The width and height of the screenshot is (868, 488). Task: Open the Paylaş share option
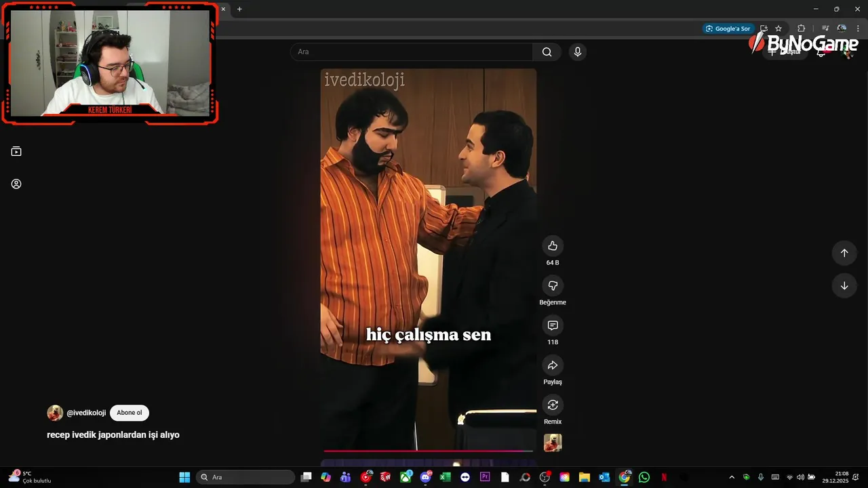pos(553,365)
